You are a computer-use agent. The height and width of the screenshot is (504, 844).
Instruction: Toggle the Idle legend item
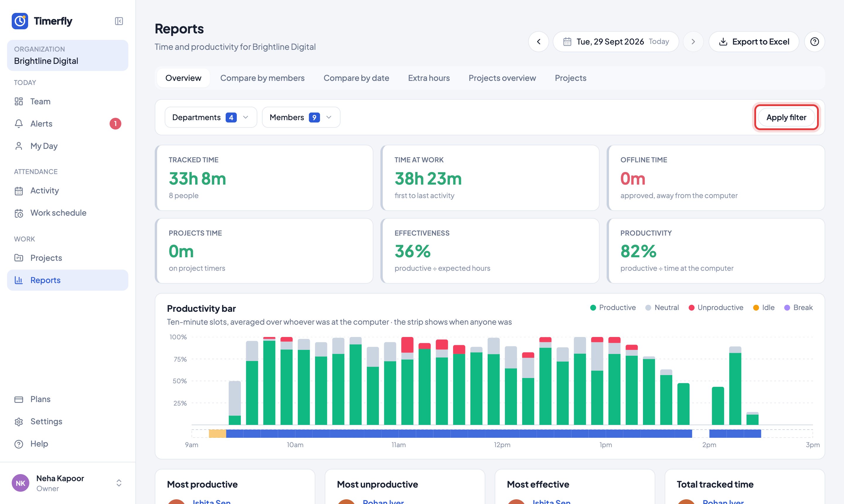coord(763,307)
